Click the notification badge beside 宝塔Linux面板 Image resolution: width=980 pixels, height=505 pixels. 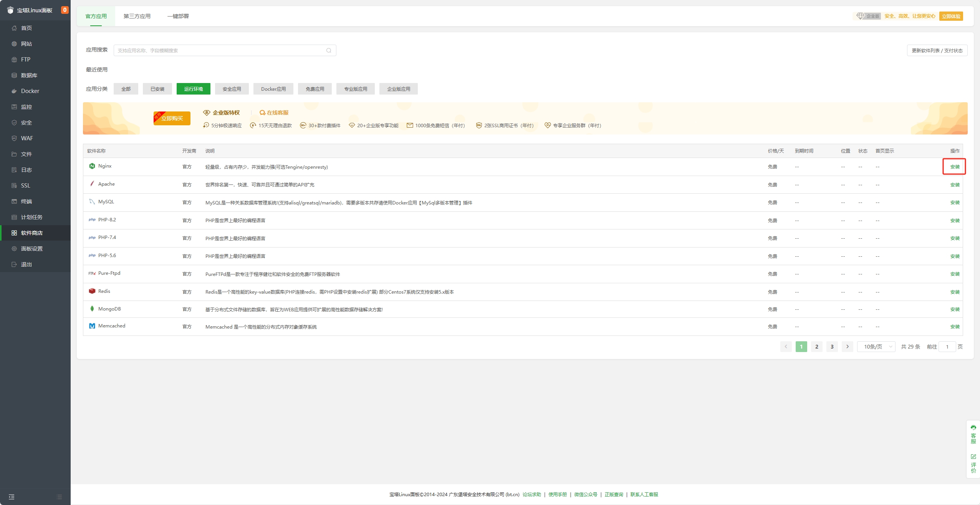pyautogui.click(x=65, y=10)
